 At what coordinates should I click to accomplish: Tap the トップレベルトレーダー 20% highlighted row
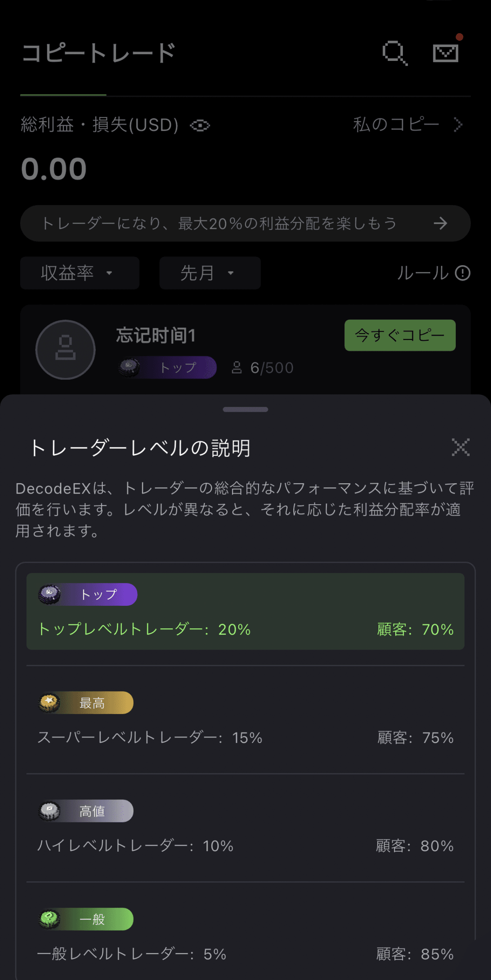click(245, 611)
